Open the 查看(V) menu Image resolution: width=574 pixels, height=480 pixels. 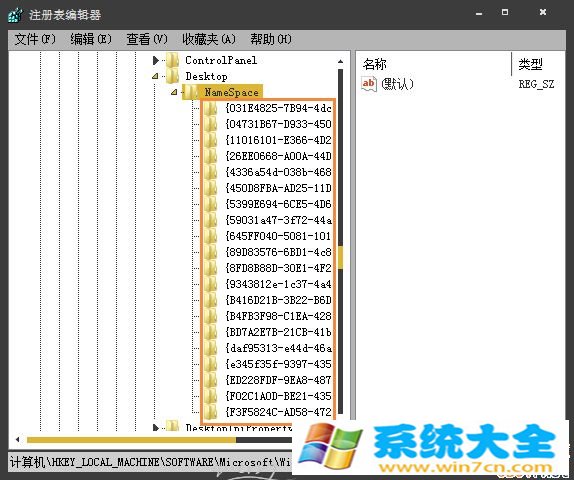click(146, 39)
